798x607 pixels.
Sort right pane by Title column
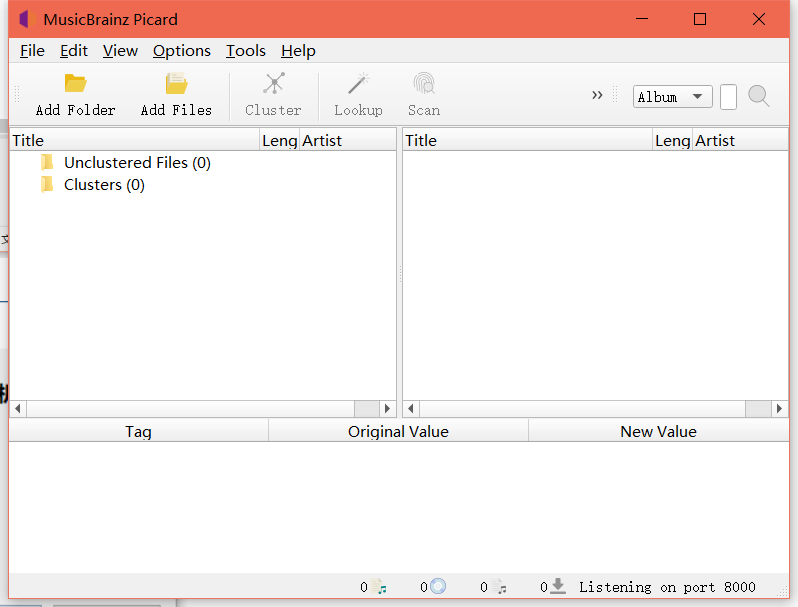pos(528,140)
